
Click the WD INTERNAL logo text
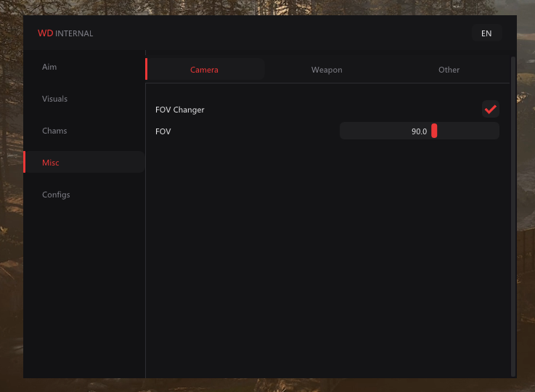(x=65, y=33)
